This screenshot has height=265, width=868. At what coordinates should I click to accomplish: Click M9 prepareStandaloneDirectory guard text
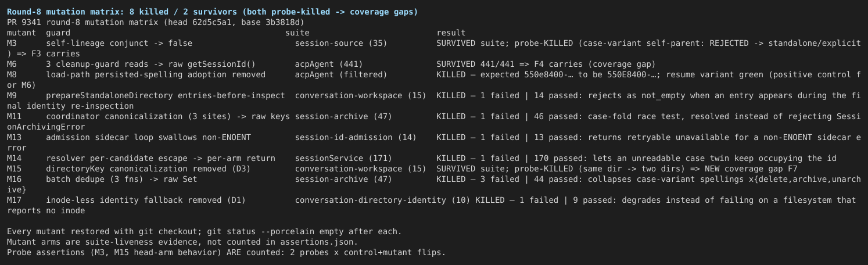pos(166,95)
